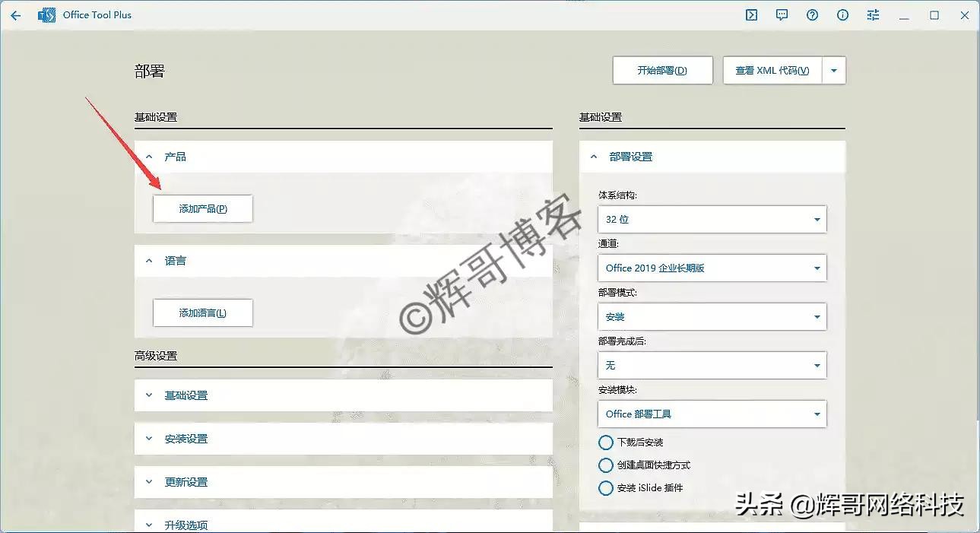Open the application settings sliders icon
Screen dimensions: 980x533
click(873, 14)
